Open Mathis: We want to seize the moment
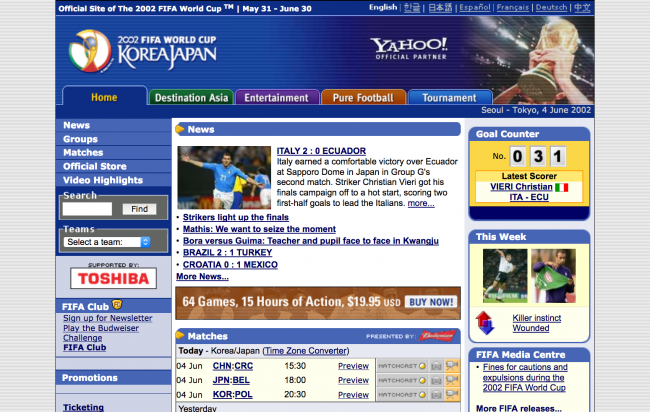This screenshot has height=412, width=650. (260, 229)
